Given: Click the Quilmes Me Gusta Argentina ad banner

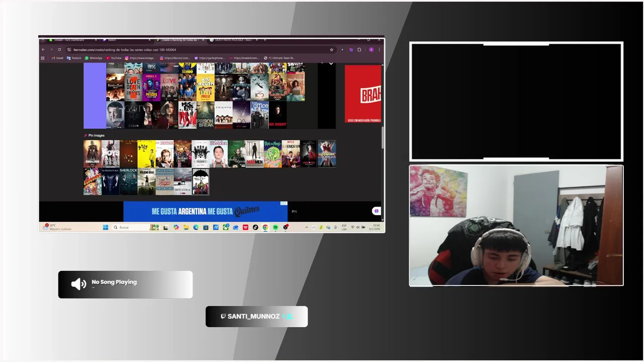Looking at the screenshot, I should [x=205, y=211].
